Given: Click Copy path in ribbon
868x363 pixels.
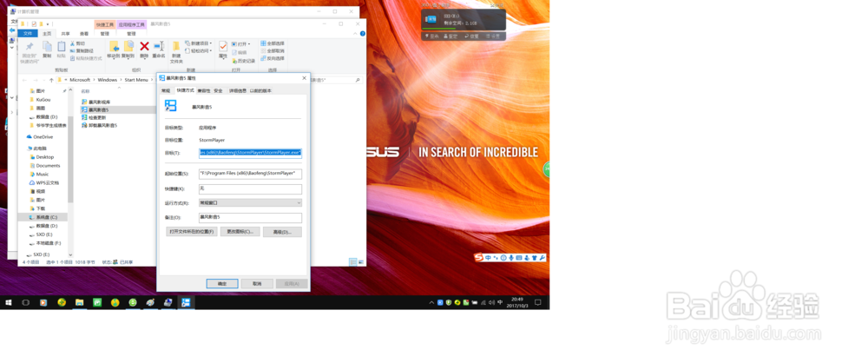Looking at the screenshot, I should point(82,50).
